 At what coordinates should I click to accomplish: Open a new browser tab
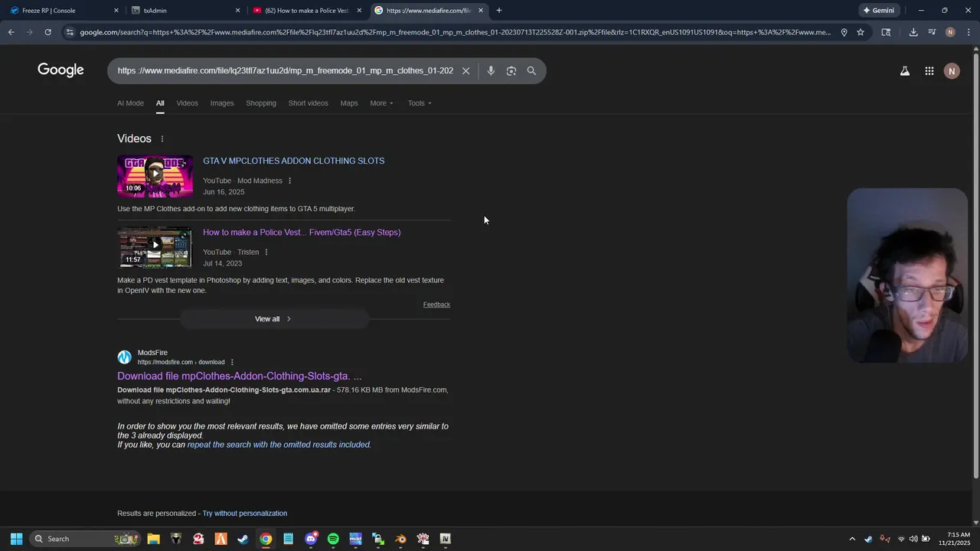click(499, 11)
